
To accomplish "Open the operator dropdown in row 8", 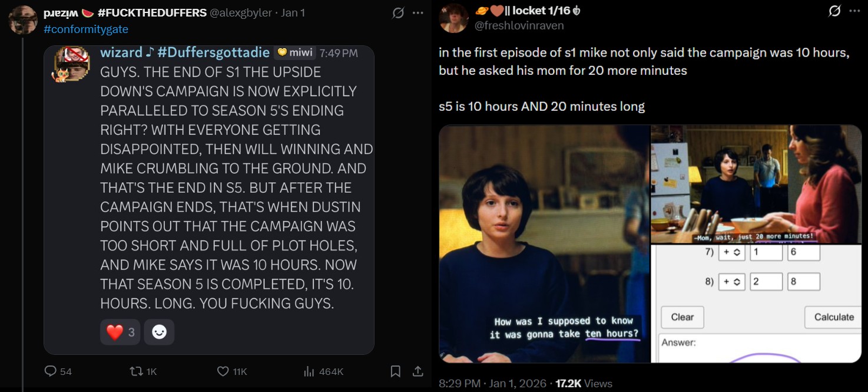I will point(731,282).
